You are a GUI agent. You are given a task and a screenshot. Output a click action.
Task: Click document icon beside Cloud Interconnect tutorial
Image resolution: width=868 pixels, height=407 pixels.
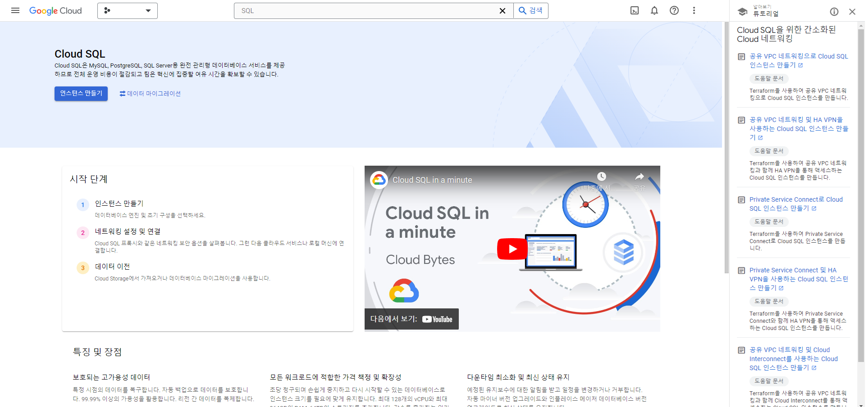741,350
